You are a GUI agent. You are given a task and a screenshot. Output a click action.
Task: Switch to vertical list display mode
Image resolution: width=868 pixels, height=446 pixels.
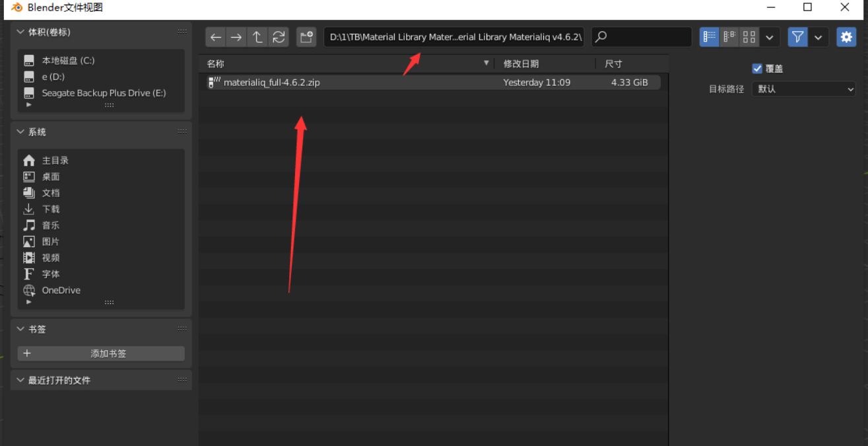click(x=709, y=37)
